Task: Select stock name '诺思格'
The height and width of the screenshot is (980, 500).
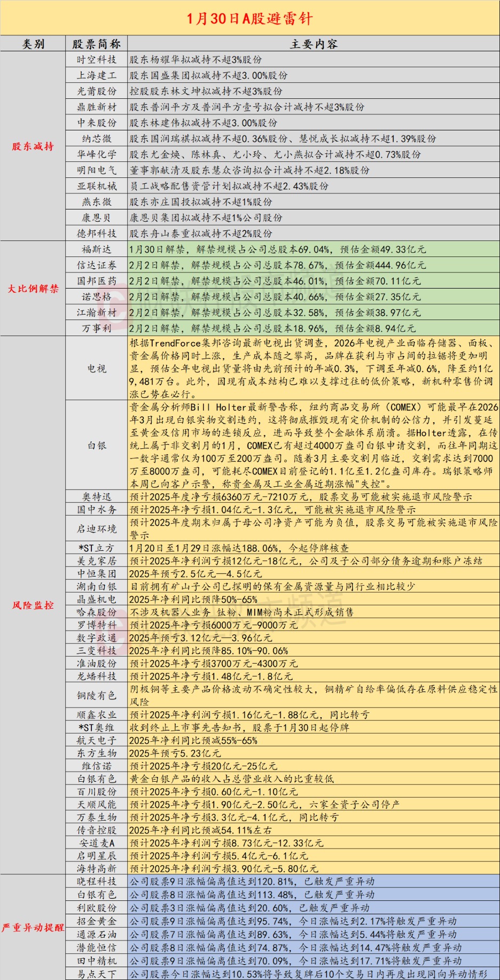Action: click(97, 297)
